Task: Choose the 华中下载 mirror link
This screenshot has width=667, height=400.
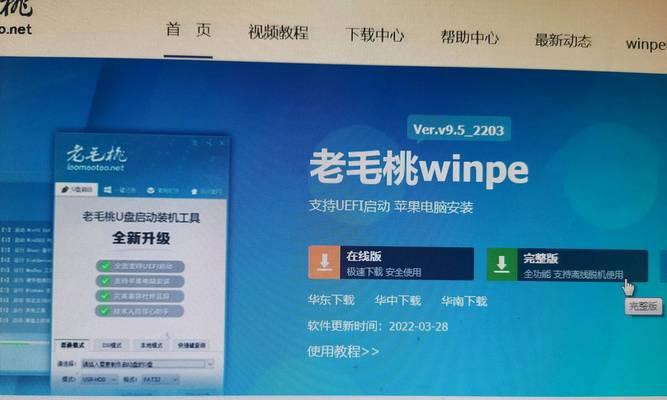Action: coord(398,301)
